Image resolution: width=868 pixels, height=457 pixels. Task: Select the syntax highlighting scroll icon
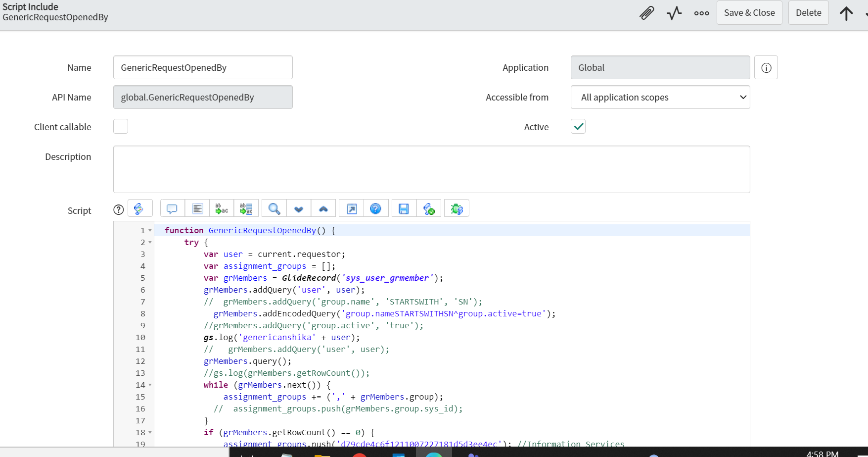click(x=140, y=208)
